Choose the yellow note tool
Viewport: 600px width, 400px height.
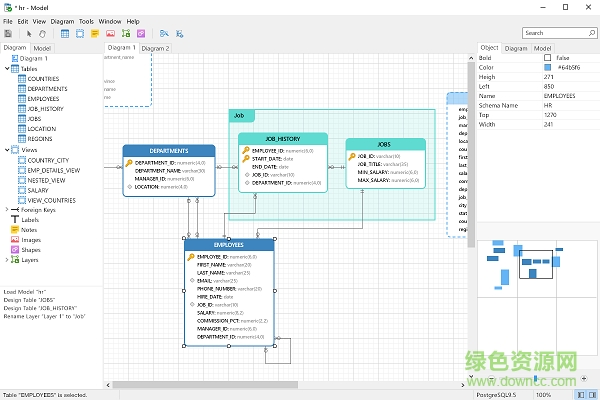[95, 33]
